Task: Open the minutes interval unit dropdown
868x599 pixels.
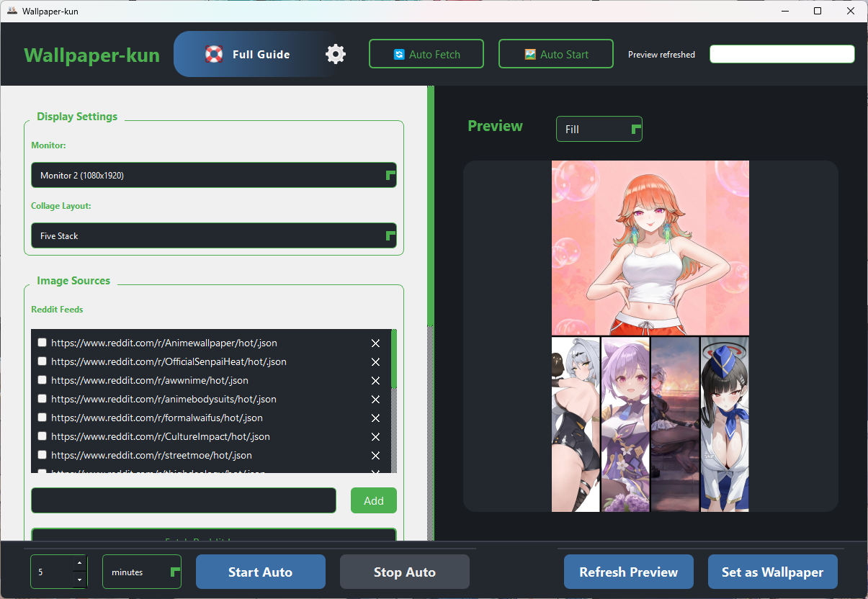Action: (142, 572)
